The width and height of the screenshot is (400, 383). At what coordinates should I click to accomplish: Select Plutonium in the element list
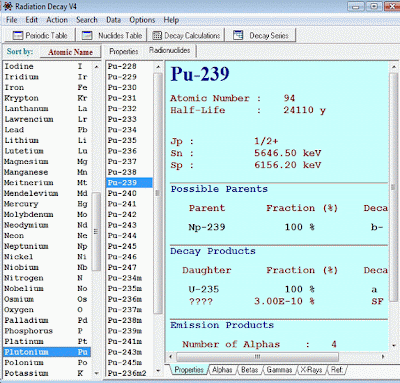coord(46,352)
